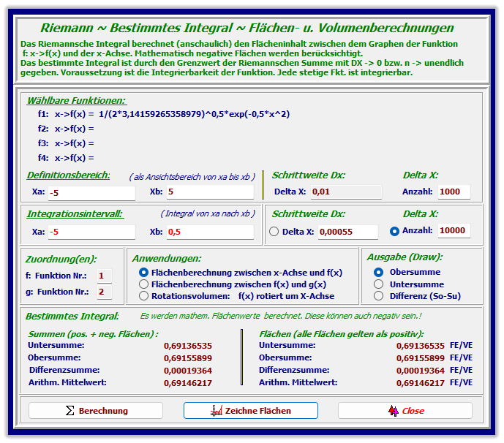Select Flächenberechnung zwischen f(x) und g(x)
This screenshot has height=443, width=504.
pos(143,284)
